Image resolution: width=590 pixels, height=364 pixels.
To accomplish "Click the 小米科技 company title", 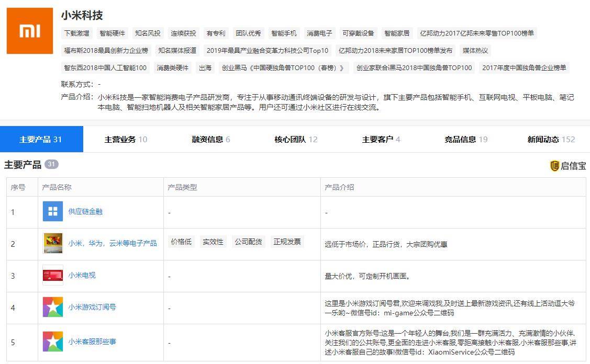I will coord(82,15).
